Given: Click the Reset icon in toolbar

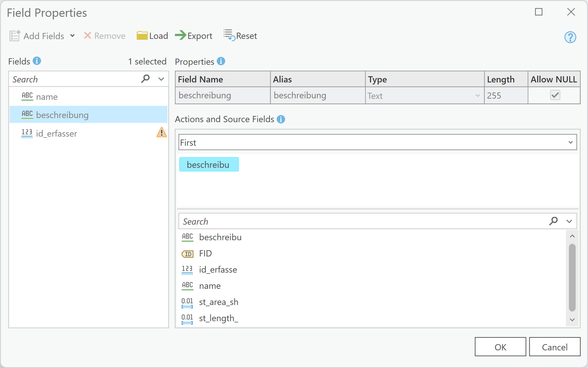Looking at the screenshot, I should coord(229,35).
